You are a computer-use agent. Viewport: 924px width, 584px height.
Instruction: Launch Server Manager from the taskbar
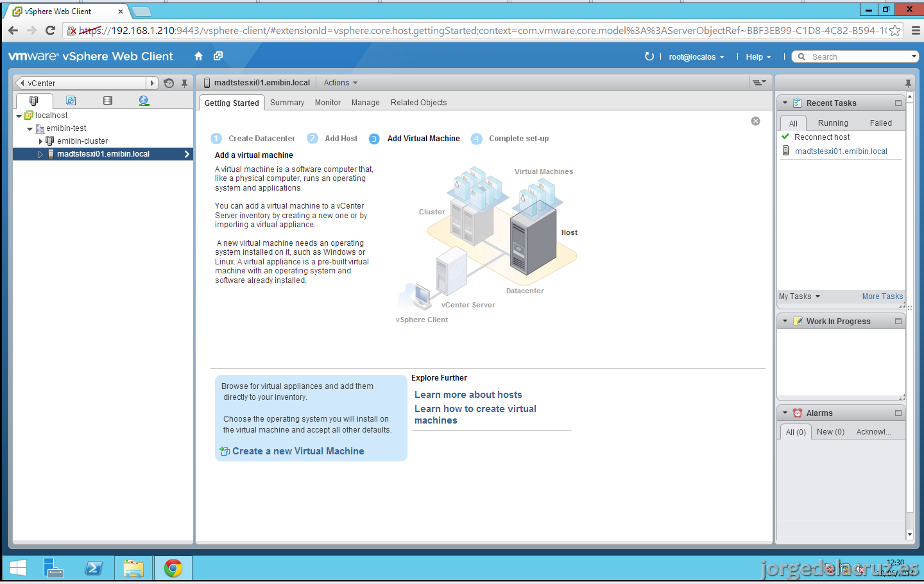pyautogui.click(x=54, y=568)
